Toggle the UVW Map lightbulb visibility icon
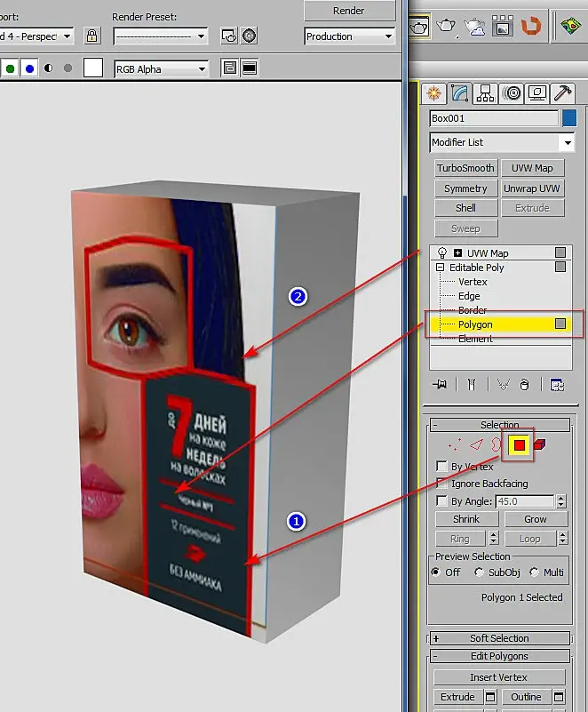Viewport: 588px width, 712px height. (x=442, y=253)
